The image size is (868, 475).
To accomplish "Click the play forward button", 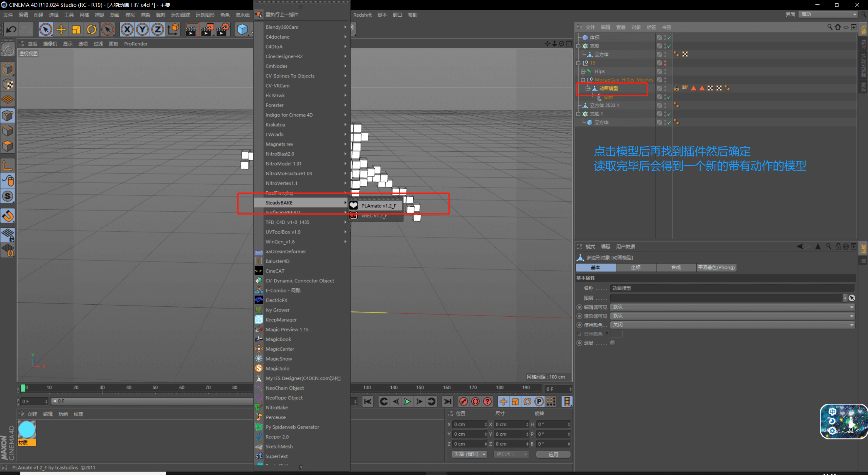I will pyautogui.click(x=407, y=402).
